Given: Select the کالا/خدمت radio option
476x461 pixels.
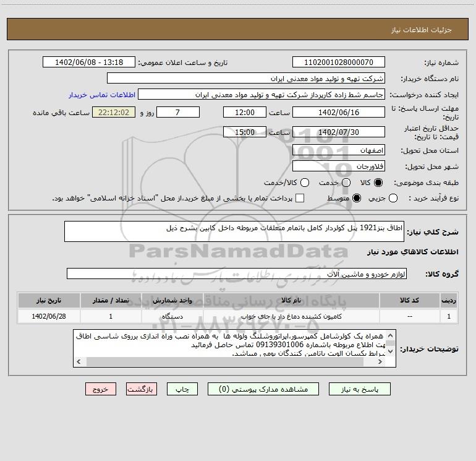Looking at the screenshot, I should [x=305, y=183].
